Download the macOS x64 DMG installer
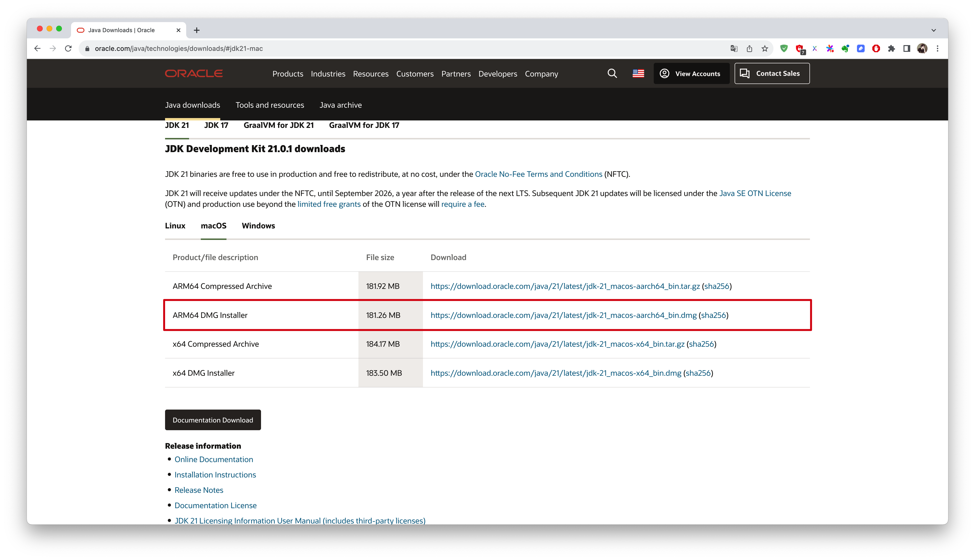The height and width of the screenshot is (560, 975). pyautogui.click(x=556, y=373)
